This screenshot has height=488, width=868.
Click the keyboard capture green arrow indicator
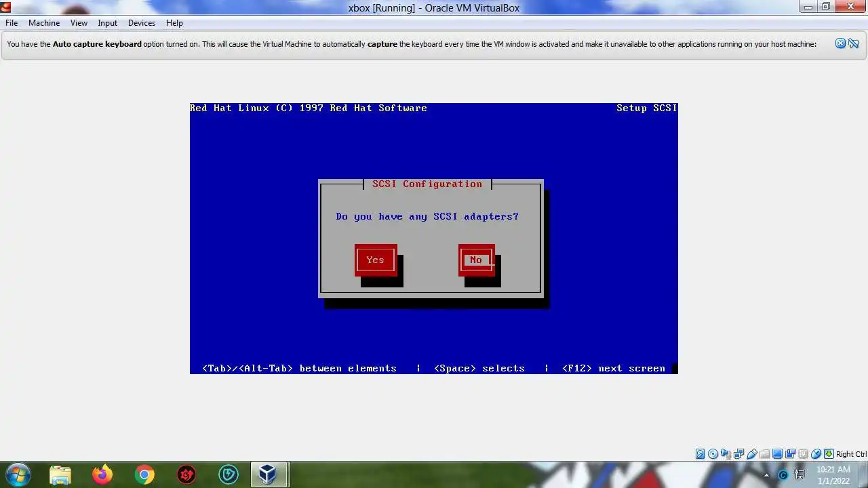tap(829, 454)
